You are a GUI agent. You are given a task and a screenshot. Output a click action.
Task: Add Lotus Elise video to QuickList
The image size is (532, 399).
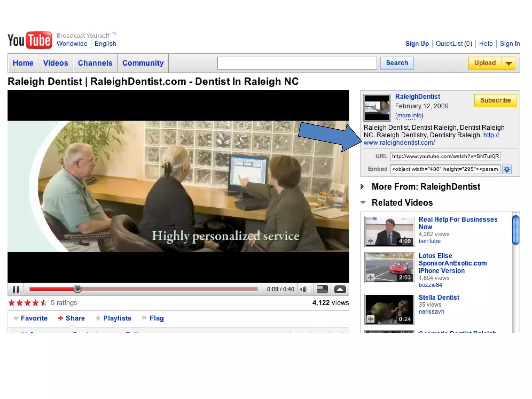click(x=370, y=277)
